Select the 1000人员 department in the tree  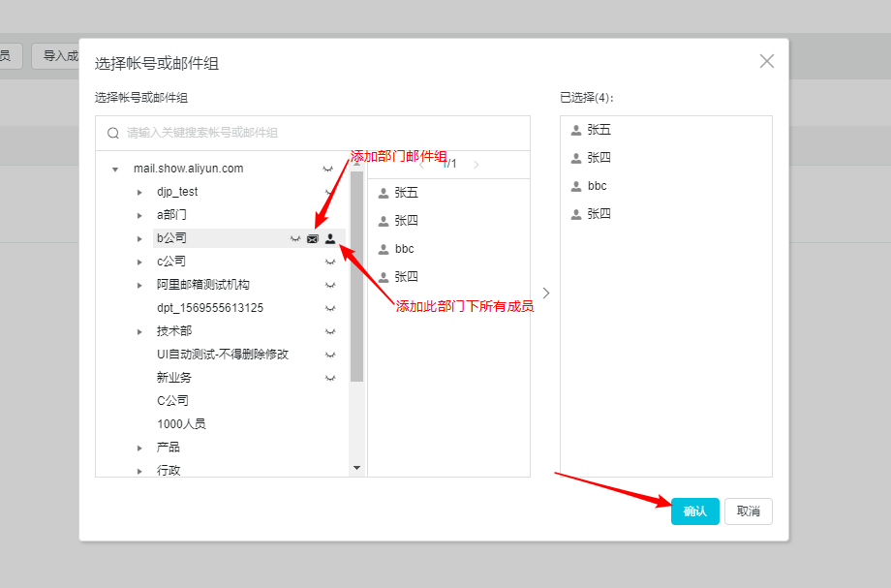click(181, 424)
